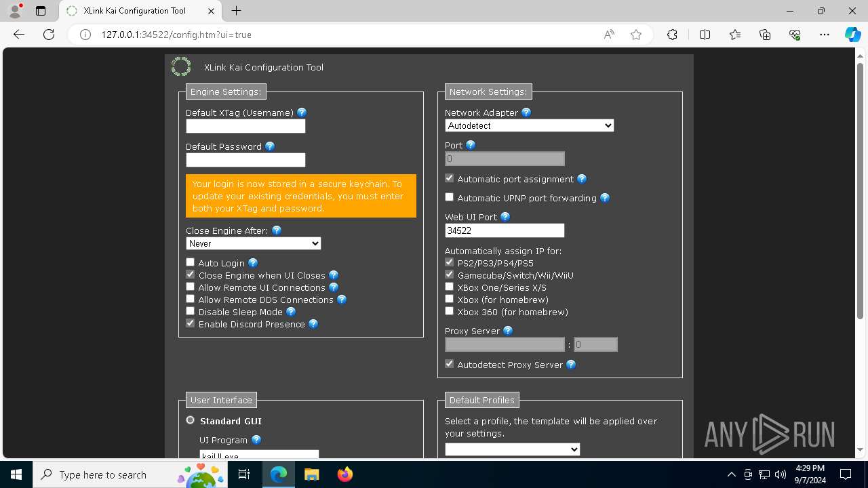Check Disable Sleep Mode option
Viewport: 868px width, 488px height.
coord(191,311)
